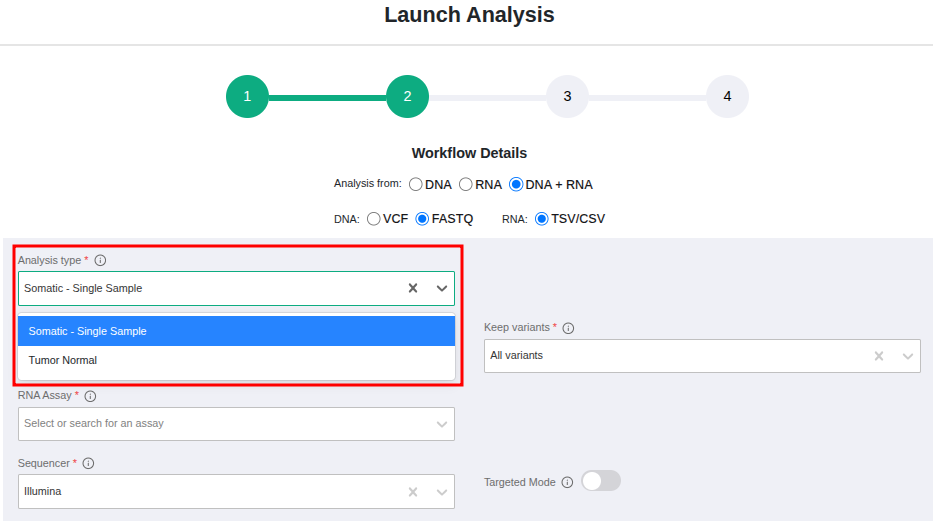Screen dimensions: 933x521
Task: Open the Sequencer dropdown chevron
Action: click(441, 492)
